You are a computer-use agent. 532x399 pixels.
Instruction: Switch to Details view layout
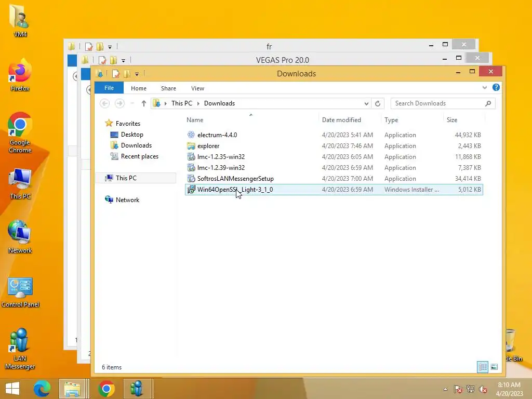(x=483, y=367)
